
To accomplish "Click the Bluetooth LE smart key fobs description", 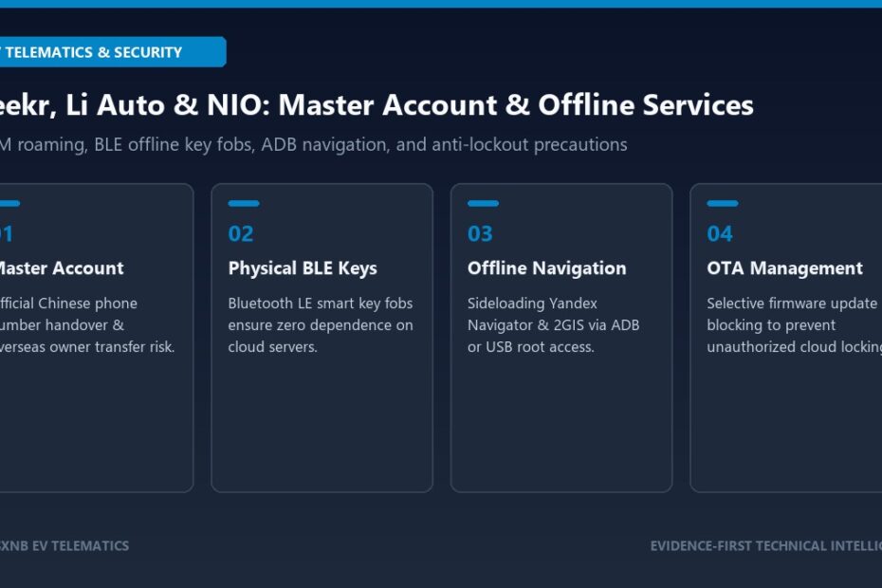I will tap(321, 324).
